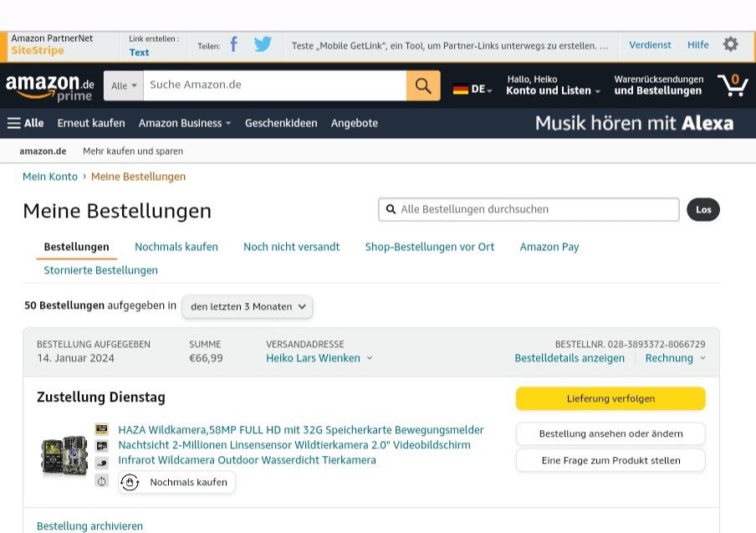Click the orange search magnifier button
The width and height of the screenshot is (756, 533).
coord(423,85)
